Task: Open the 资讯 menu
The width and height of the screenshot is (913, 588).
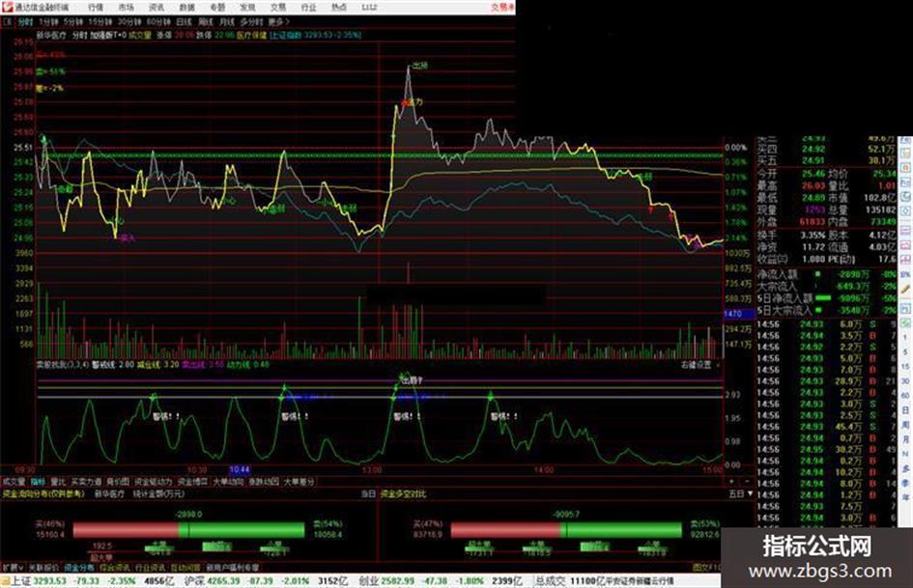Action: [x=157, y=7]
